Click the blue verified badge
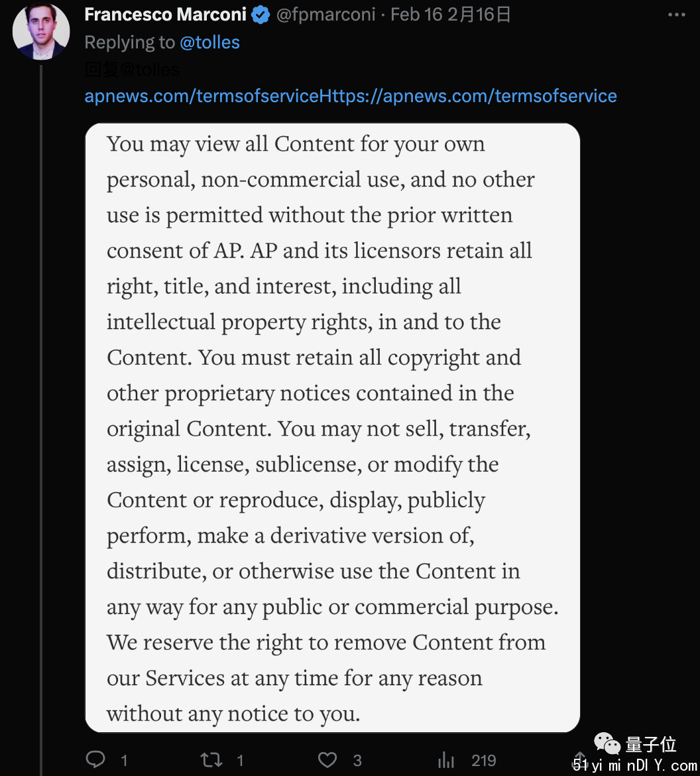Image resolution: width=700 pixels, height=776 pixels. (261, 15)
